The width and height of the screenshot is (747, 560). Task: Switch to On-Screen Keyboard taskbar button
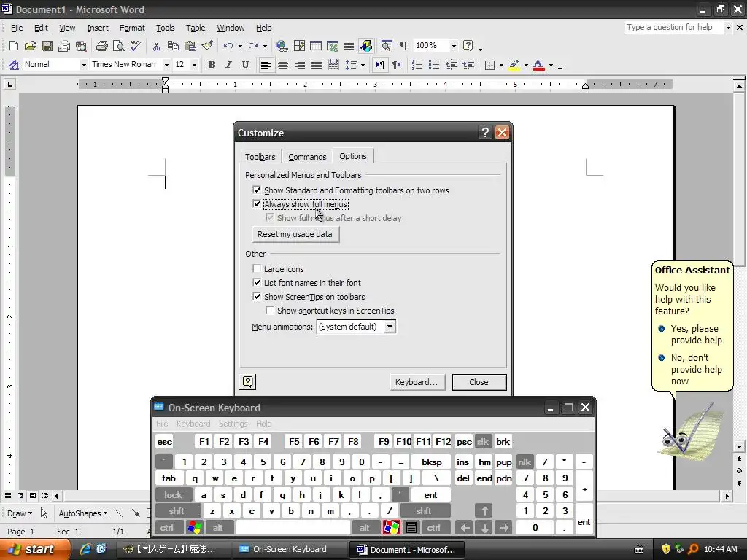290,549
